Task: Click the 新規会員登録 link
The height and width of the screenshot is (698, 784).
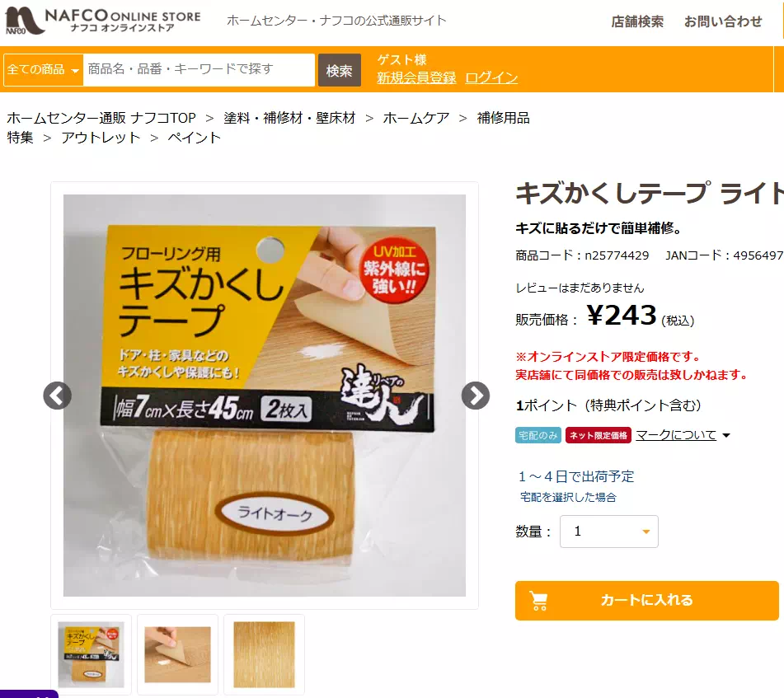Action: (416, 78)
